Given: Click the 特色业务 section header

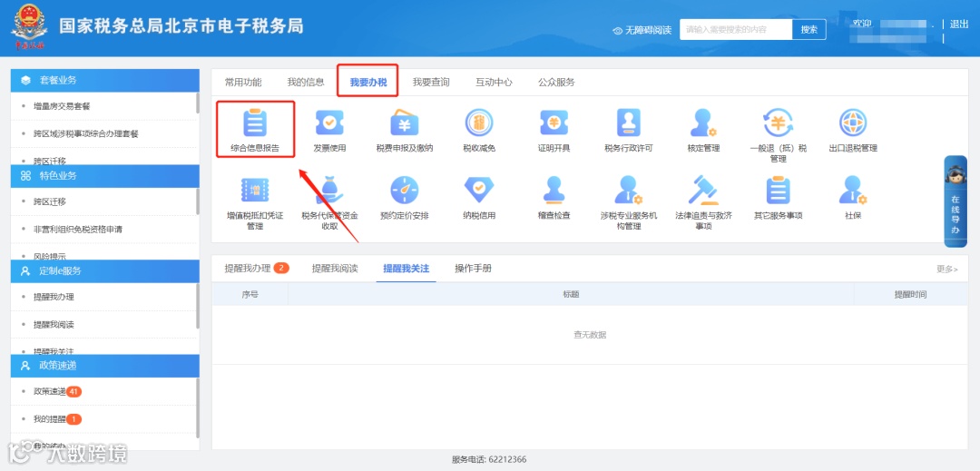Looking at the screenshot, I should pyautogui.click(x=105, y=175).
